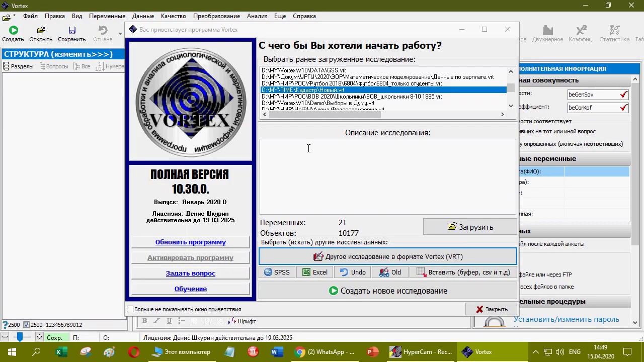Open the Файл menu

(30, 16)
